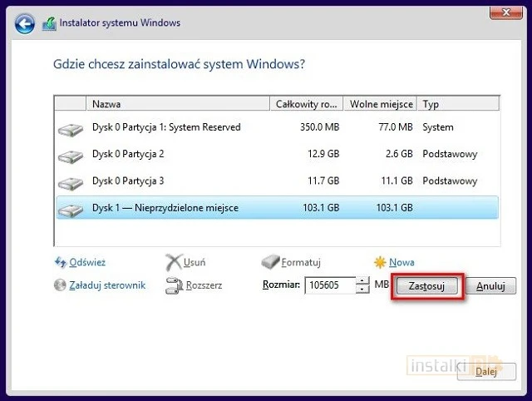
Task: Click the 11.1 GB free space cell
Action: 397,181
